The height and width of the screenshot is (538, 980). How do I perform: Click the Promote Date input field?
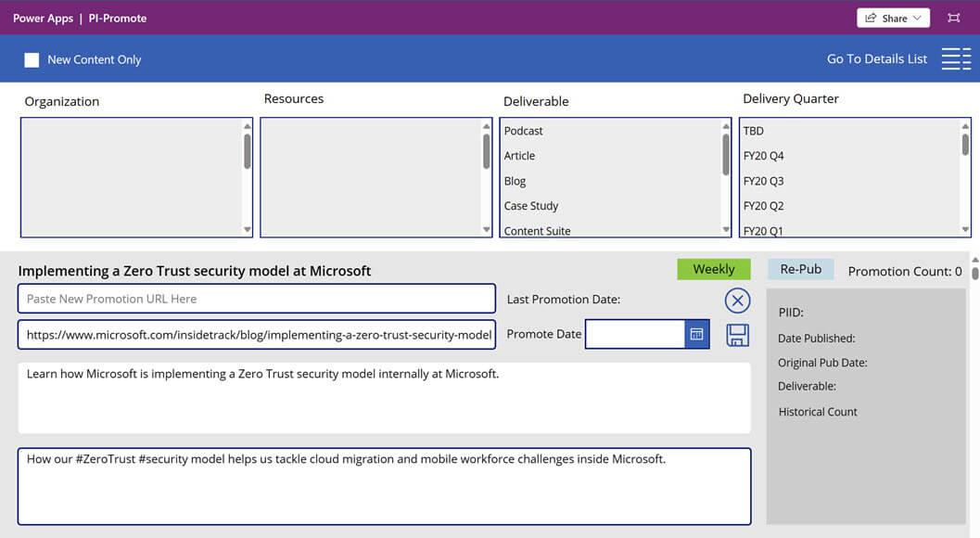(x=635, y=334)
